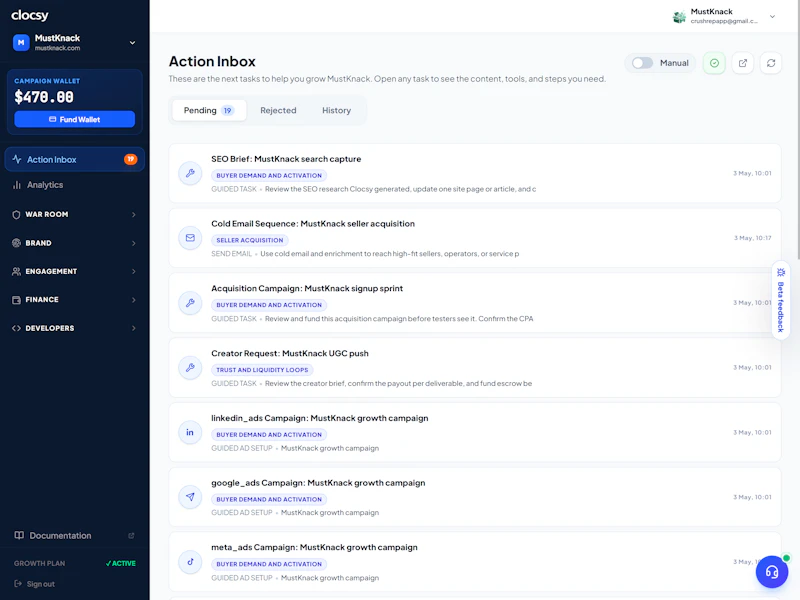800x600 pixels.
Task: Open meta_ads Campaign growth campaign task
Action: point(474,562)
